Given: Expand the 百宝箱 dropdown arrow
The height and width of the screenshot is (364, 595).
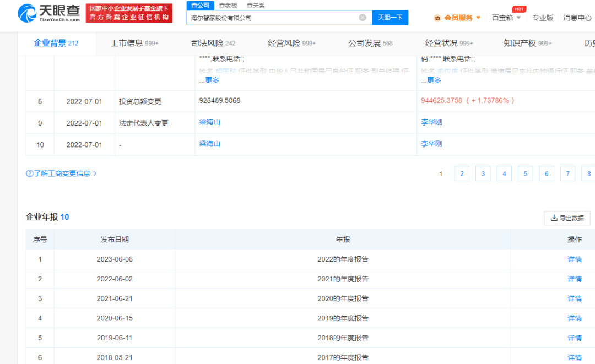Looking at the screenshot, I should click(519, 18).
